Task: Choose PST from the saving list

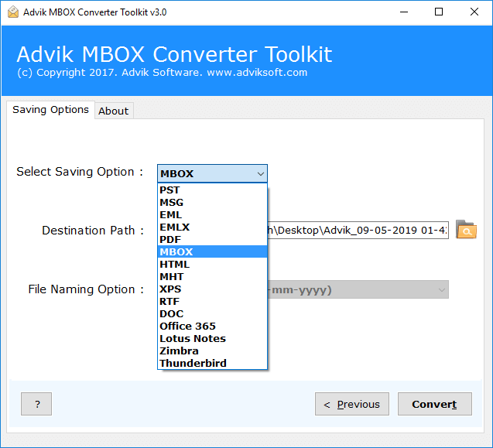Action: click(212, 190)
